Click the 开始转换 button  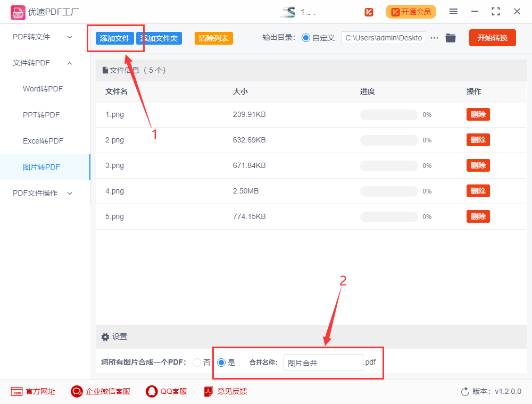point(492,38)
